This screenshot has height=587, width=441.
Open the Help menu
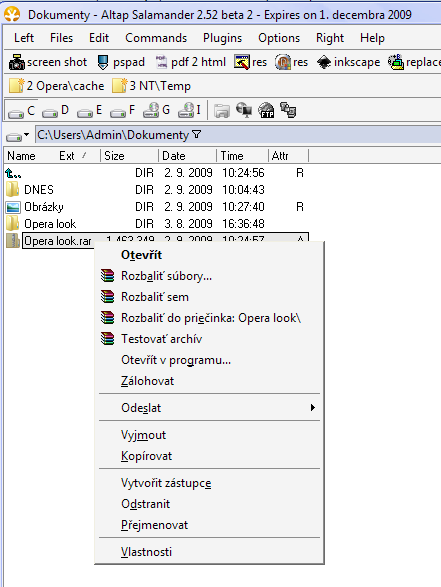pyautogui.click(x=372, y=38)
